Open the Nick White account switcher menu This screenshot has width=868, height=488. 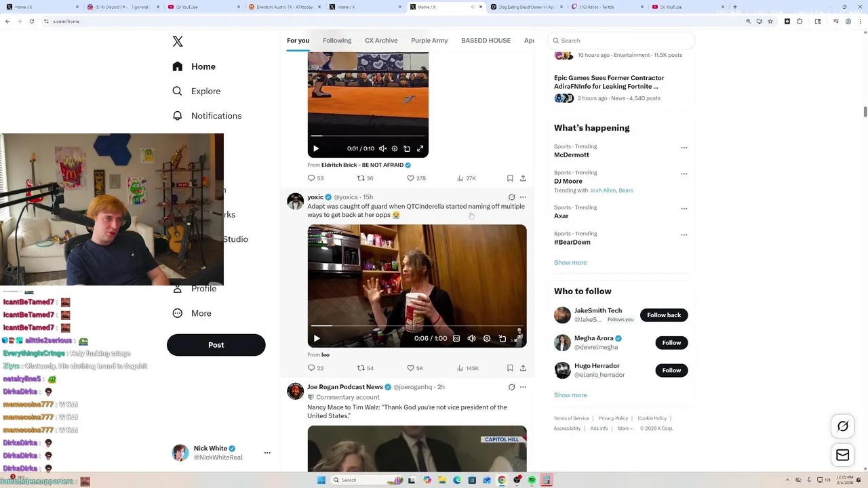tap(267, 453)
